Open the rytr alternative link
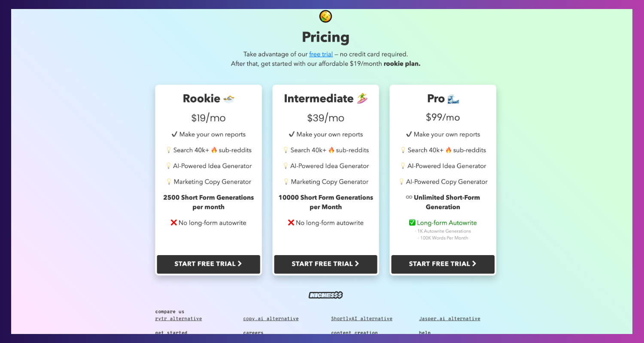Screen dimensions: 644x343 tap(179, 319)
